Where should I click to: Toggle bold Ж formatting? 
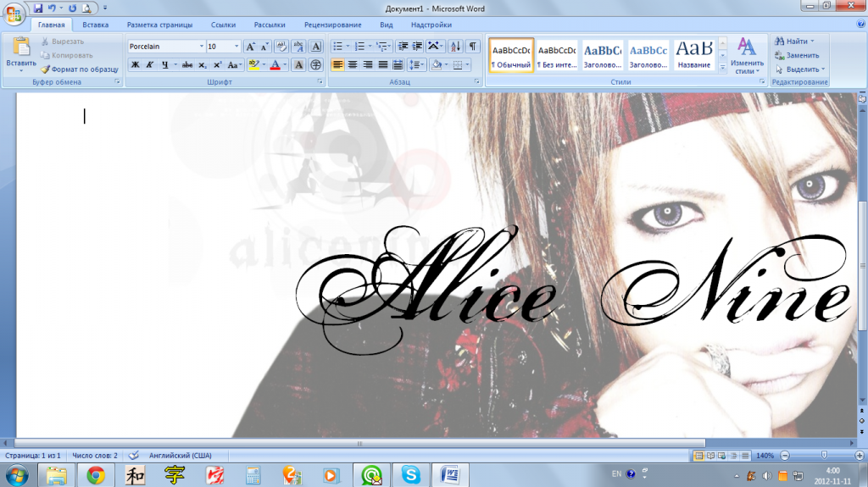(135, 64)
